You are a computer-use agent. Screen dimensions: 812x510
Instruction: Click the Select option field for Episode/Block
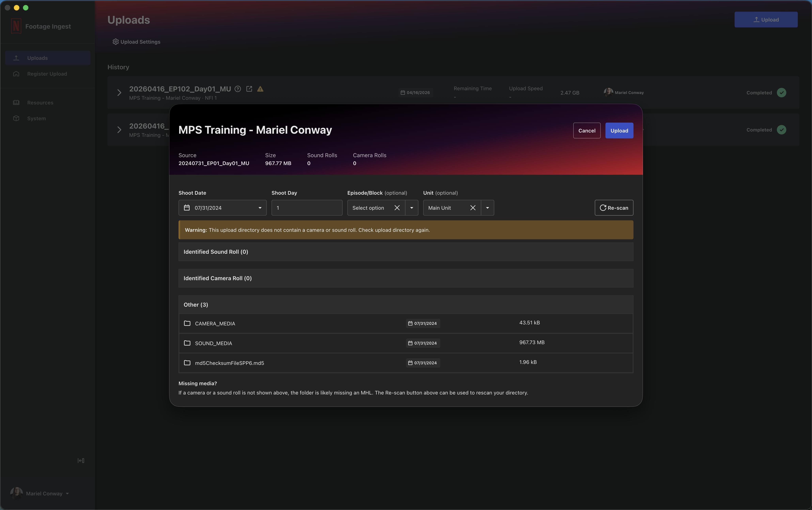368,208
